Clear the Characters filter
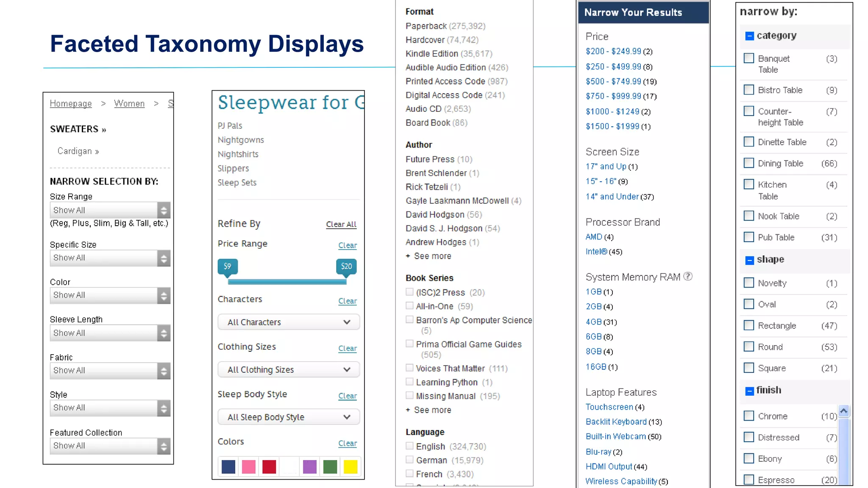This screenshot has width=868, height=488. [348, 301]
